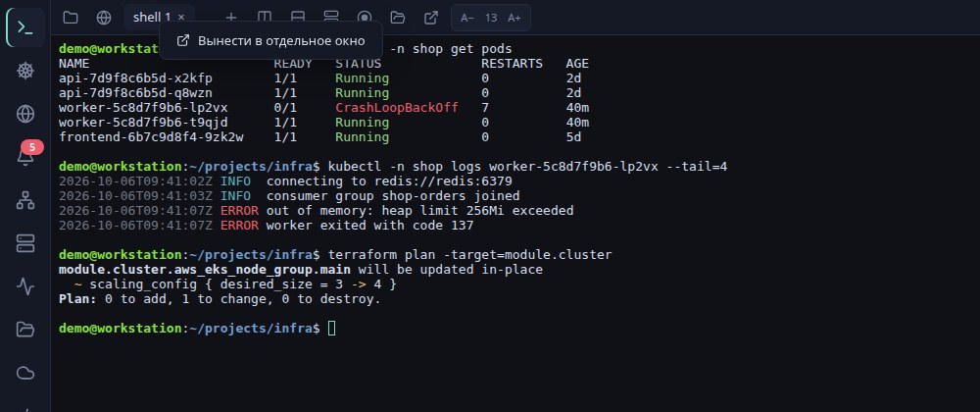This screenshot has width=980, height=412.
Task: Click the stacked panes layout icon
Action: click(331, 18)
